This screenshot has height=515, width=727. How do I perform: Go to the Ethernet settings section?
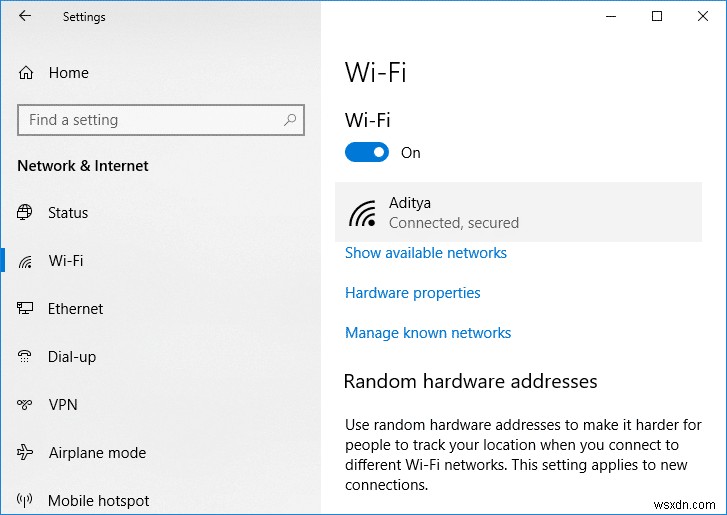tap(75, 309)
